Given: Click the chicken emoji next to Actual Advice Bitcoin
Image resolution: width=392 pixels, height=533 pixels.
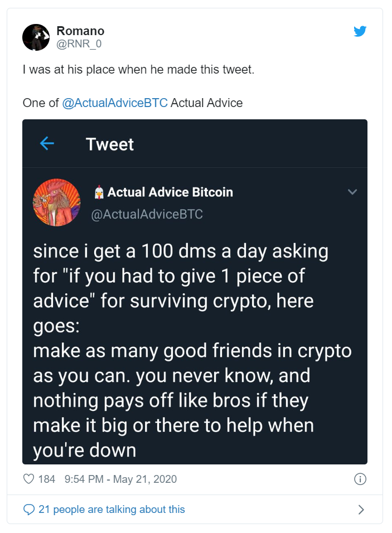Looking at the screenshot, I should tap(99, 192).
